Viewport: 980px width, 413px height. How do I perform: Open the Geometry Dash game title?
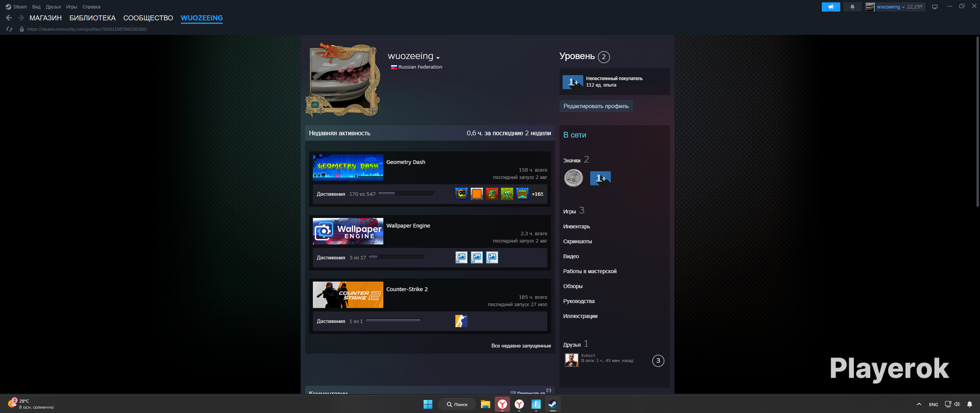coord(406,162)
